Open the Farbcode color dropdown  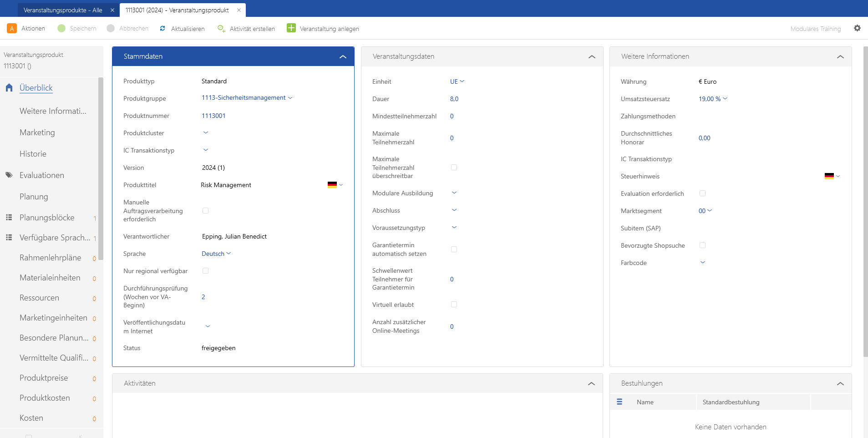[702, 263]
